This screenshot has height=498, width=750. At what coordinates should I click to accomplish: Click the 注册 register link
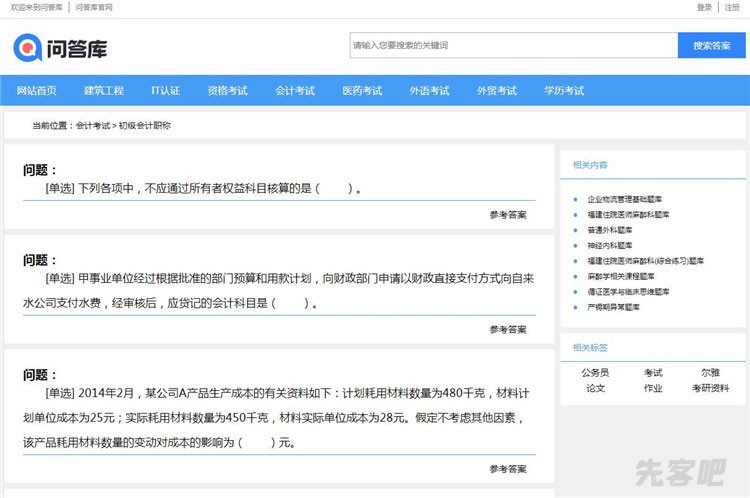click(732, 7)
